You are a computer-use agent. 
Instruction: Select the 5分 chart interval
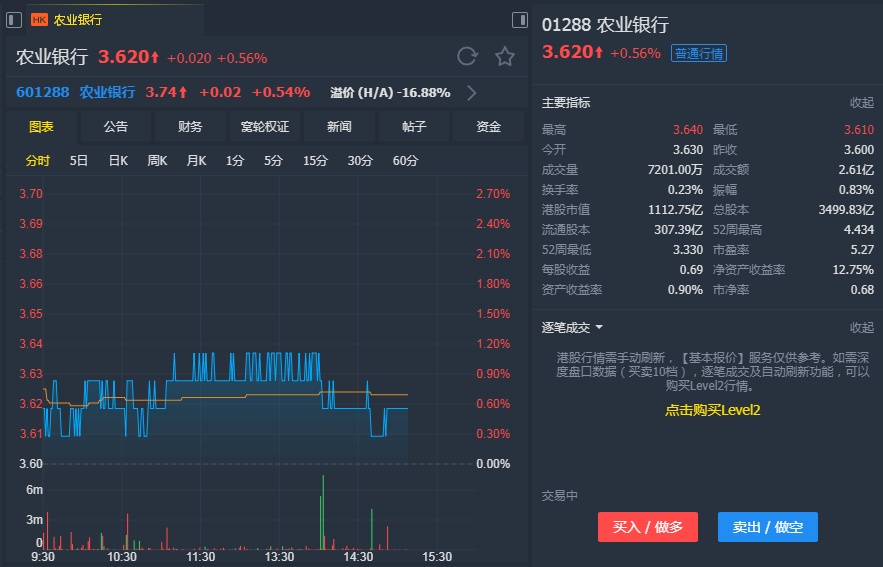pyautogui.click(x=273, y=161)
